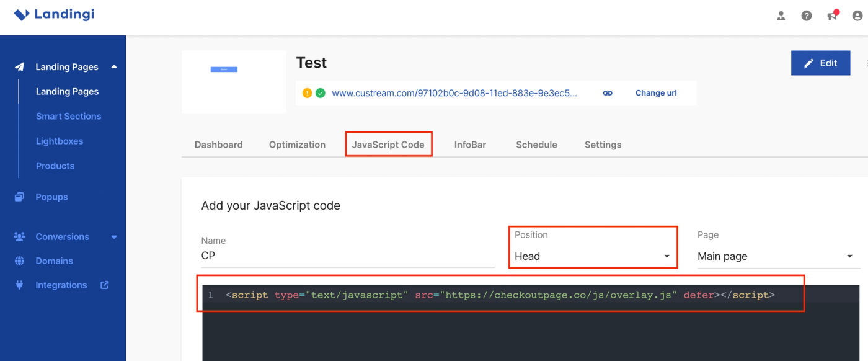Click the chain link copy icon
Viewport: 868px width, 361px height.
pos(608,93)
